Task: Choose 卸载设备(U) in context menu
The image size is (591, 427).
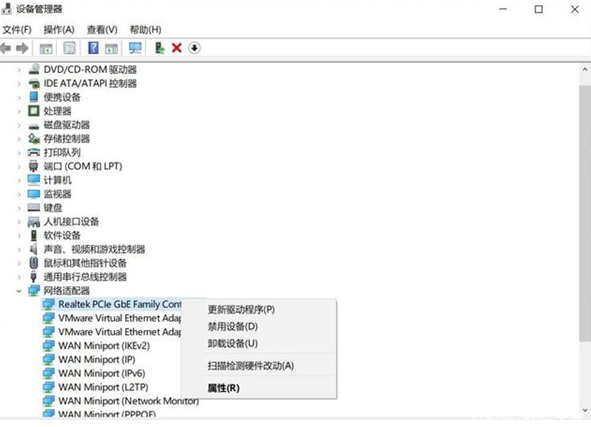Action: point(233,343)
